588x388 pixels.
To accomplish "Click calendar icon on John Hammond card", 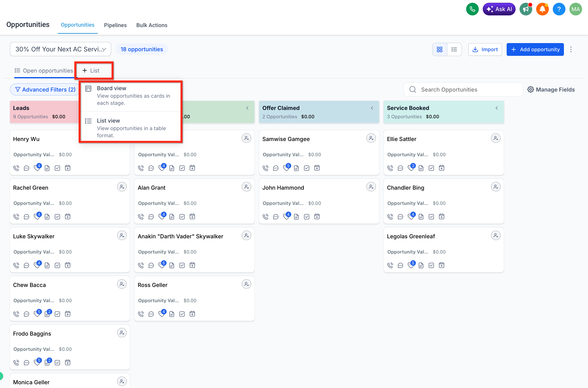I will [x=317, y=217].
